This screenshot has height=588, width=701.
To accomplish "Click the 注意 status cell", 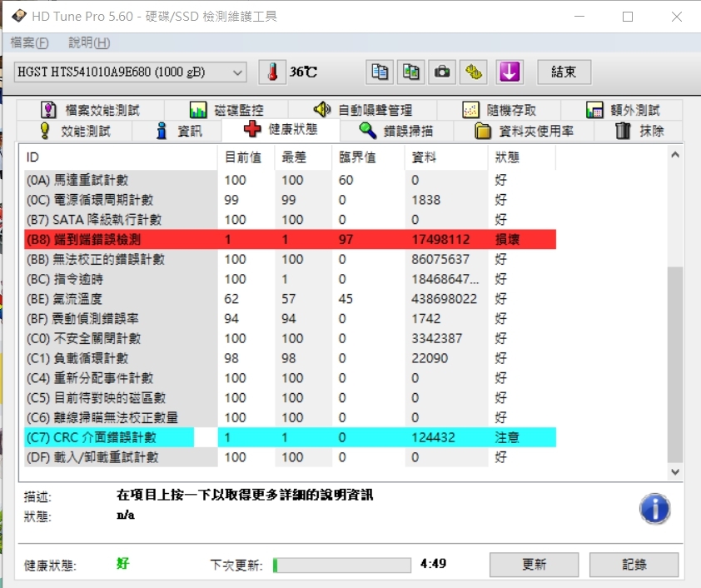I will coord(507,437).
